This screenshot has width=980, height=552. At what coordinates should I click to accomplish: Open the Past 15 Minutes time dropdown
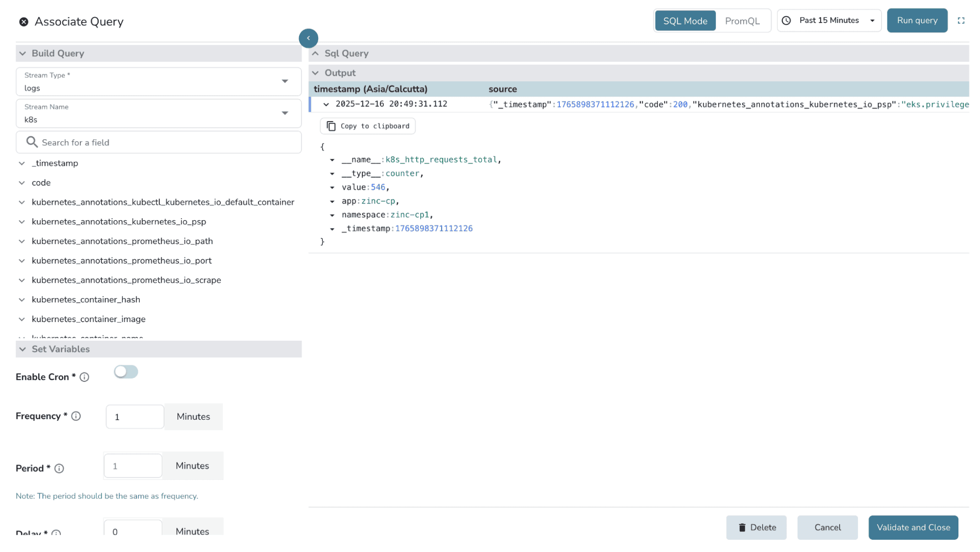[x=872, y=20]
